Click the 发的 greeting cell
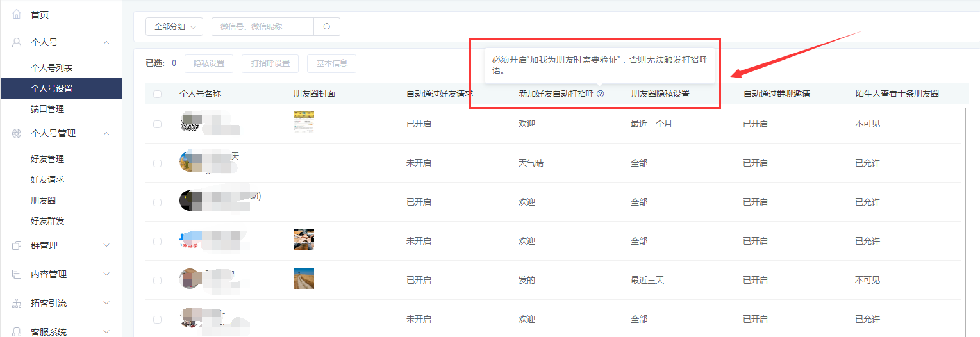 [527, 281]
